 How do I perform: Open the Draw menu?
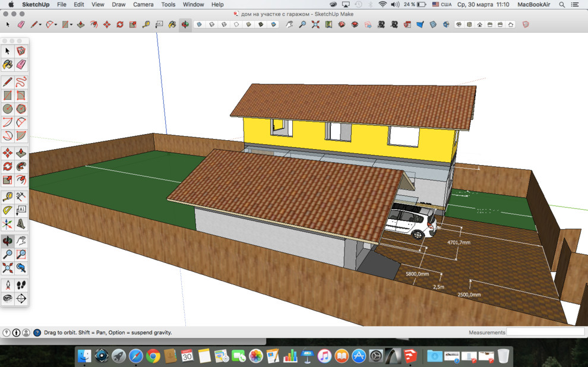coord(119,4)
